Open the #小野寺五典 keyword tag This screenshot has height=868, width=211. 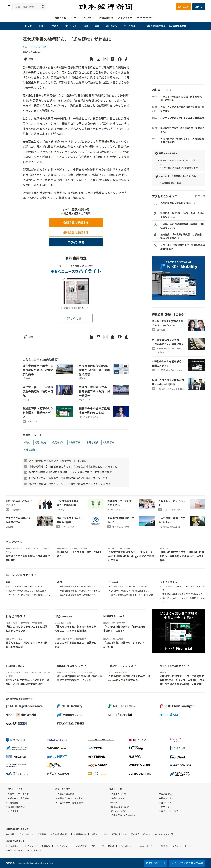(x=92, y=442)
